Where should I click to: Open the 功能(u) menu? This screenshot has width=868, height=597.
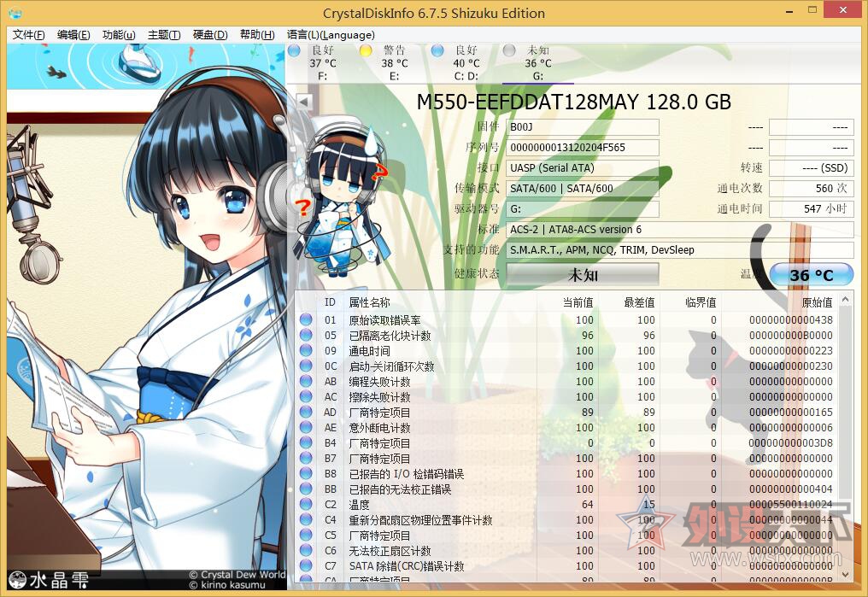pos(119,35)
